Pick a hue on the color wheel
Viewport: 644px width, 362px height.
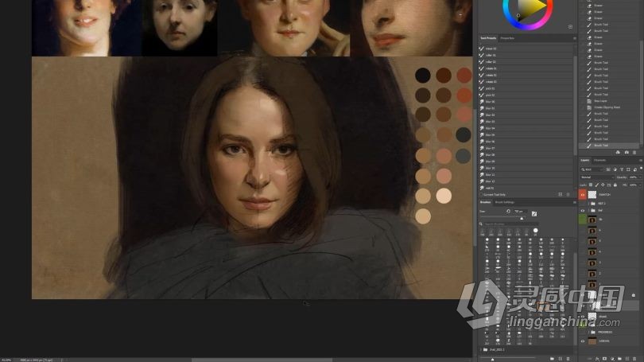tap(527, 27)
